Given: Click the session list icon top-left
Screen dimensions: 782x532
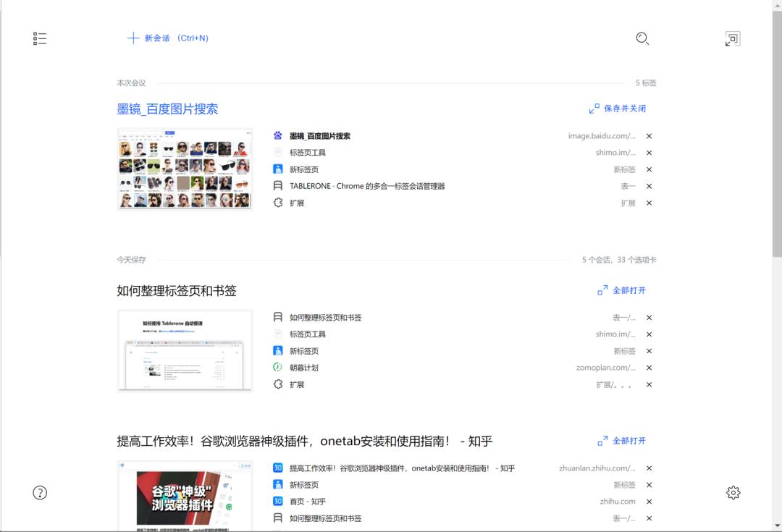Looking at the screenshot, I should (40, 38).
